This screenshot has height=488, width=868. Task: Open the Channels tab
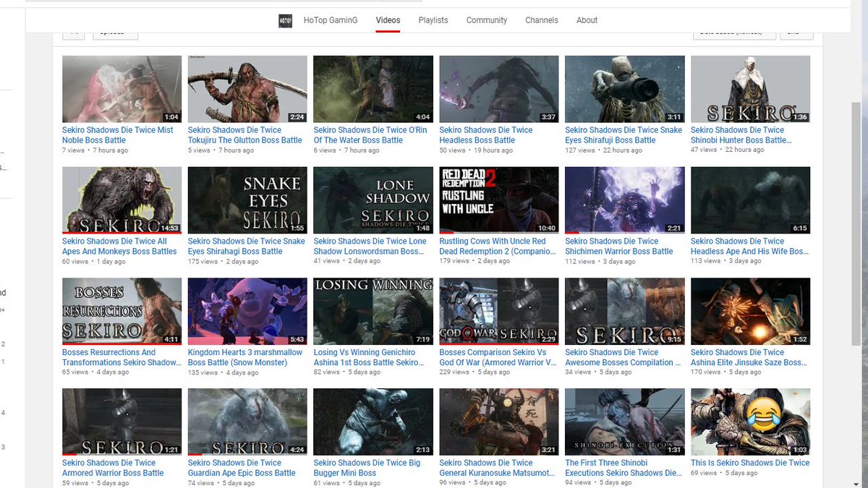click(x=542, y=20)
